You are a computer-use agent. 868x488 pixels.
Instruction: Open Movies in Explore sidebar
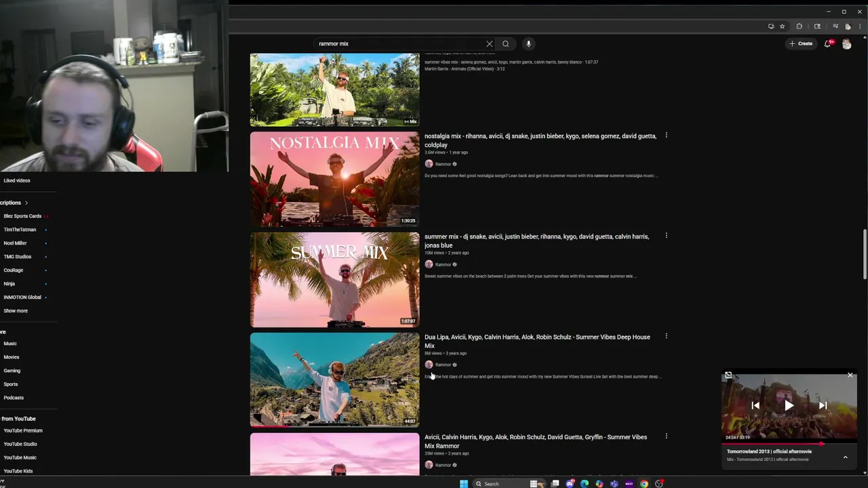11,357
